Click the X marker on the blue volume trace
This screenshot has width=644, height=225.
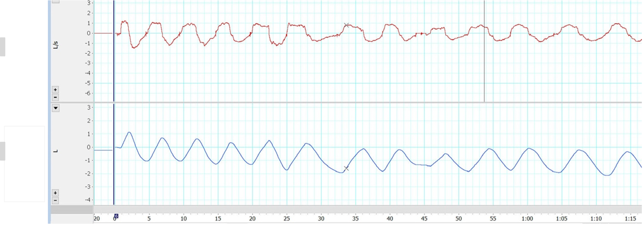tap(346, 168)
